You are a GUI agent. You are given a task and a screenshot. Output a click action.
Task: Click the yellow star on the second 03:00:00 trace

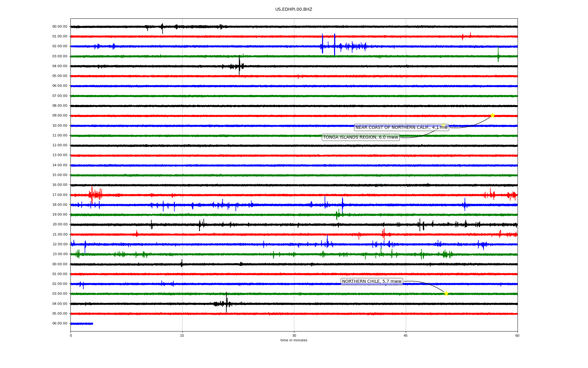coord(446,293)
